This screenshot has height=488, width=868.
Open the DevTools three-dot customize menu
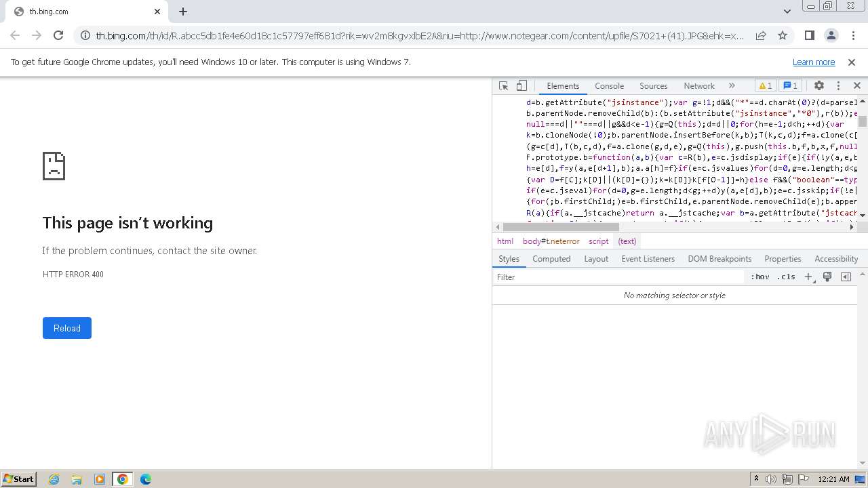838,86
